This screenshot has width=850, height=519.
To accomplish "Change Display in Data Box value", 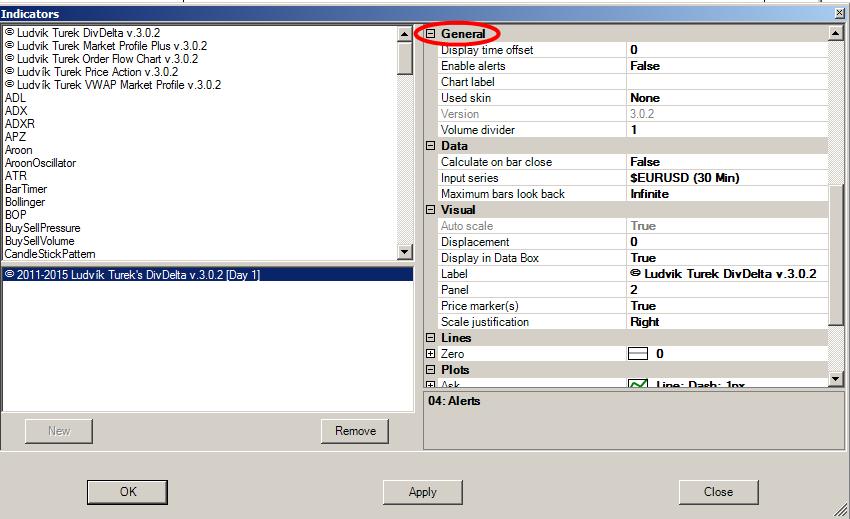I will click(727, 258).
